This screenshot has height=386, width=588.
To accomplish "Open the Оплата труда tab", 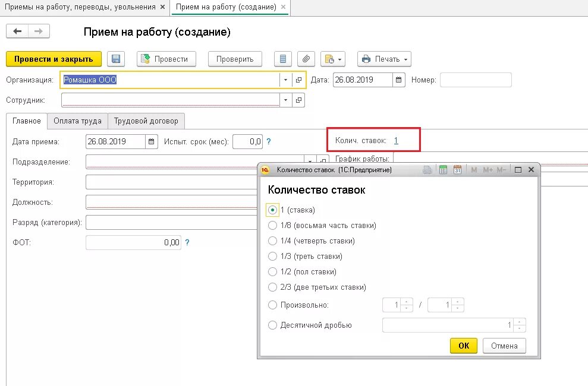I will click(78, 121).
